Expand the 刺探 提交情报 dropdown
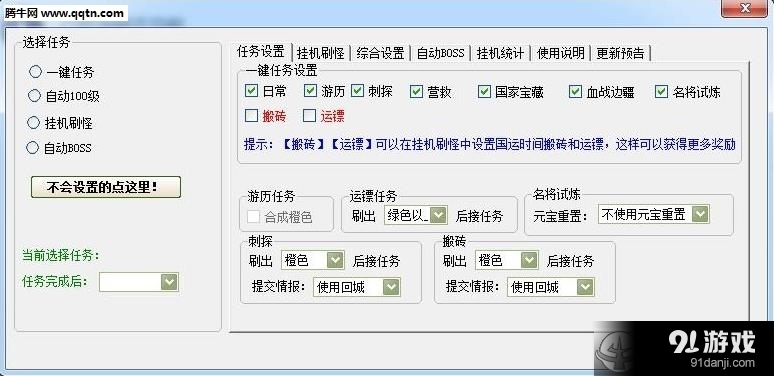774x376 pixels. coord(356,287)
